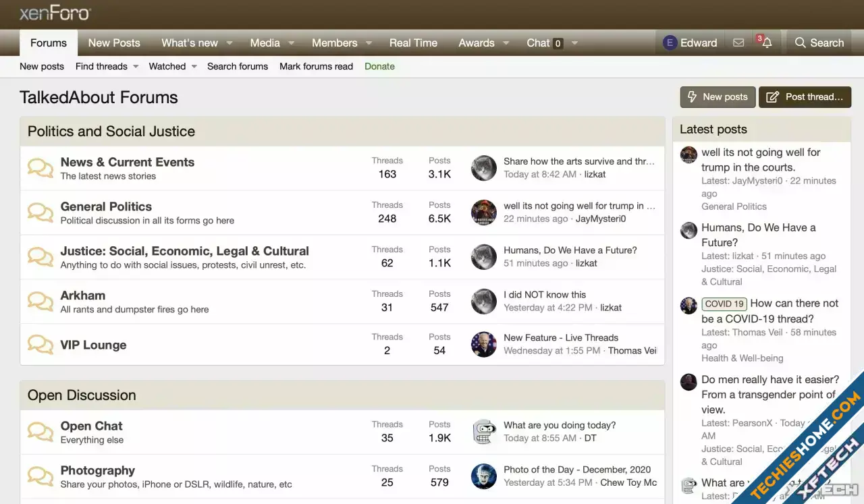Click the VIP Lounge forum bubble icon
Image resolution: width=864 pixels, height=504 pixels.
40,345
